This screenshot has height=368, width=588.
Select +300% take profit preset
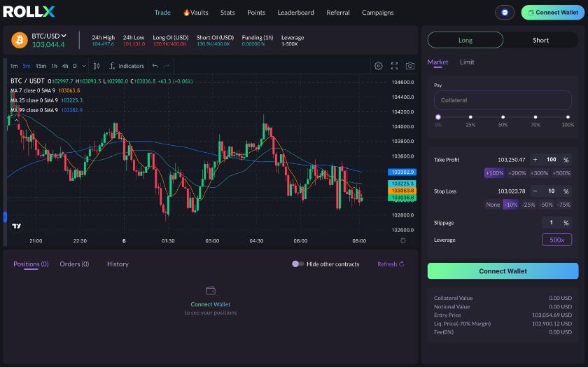pyautogui.click(x=539, y=173)
